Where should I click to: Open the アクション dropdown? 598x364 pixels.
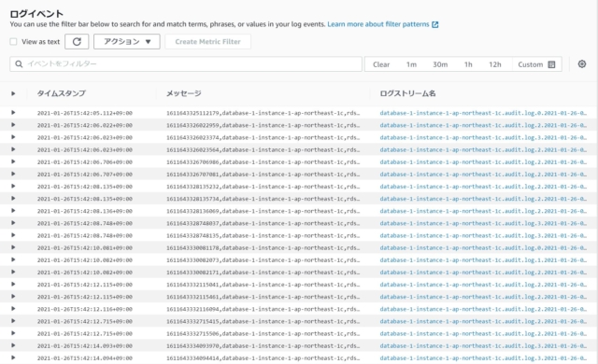(x=127, y=41)
